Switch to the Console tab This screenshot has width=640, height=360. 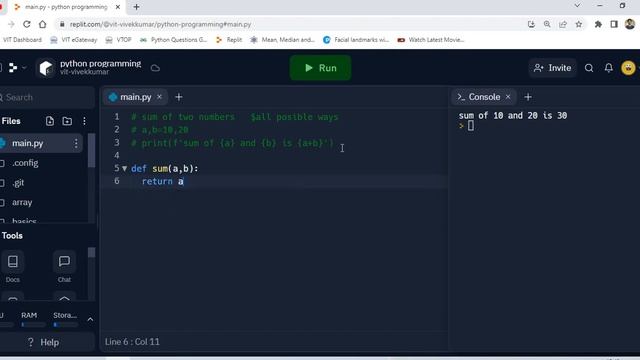pos(484,97)
